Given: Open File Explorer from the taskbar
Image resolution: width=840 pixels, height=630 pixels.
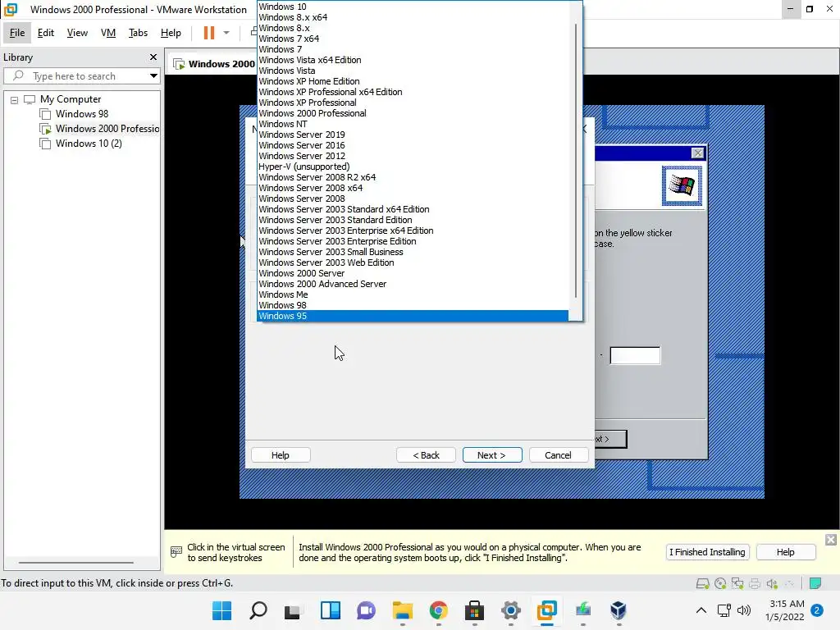Looking at the screenshot, I should coord(402,610).
